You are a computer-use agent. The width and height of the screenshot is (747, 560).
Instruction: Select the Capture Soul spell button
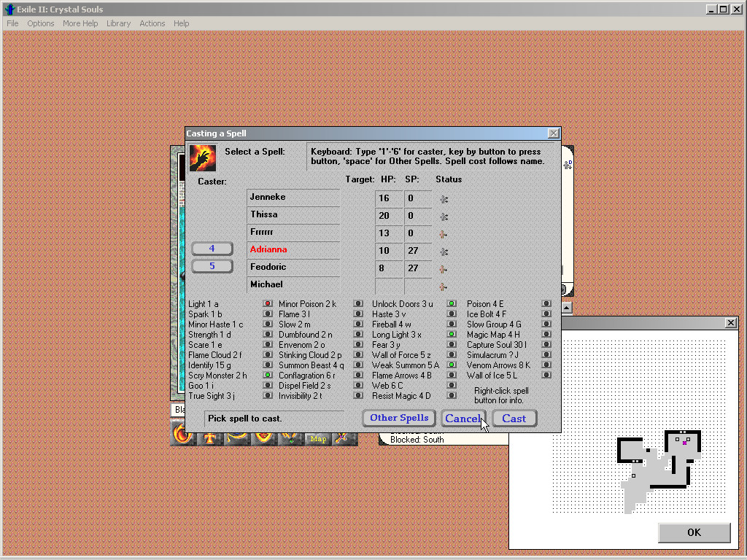546,345
